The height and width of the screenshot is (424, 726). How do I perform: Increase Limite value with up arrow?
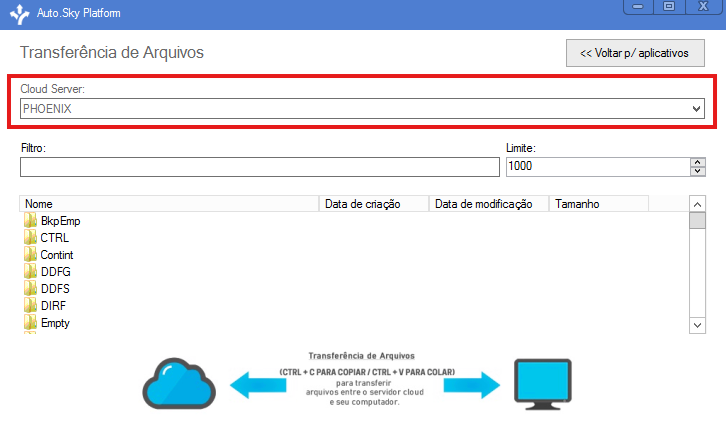click(x=697, y=162)
